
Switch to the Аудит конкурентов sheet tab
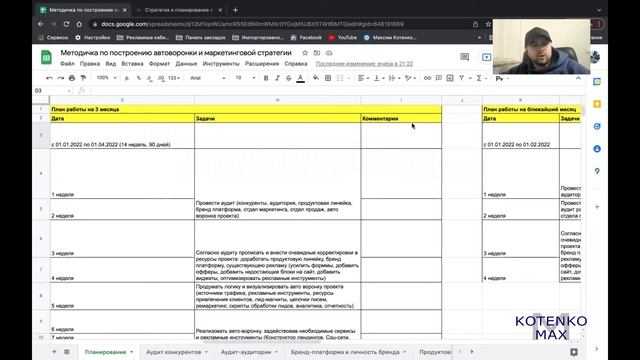pos(174,352)
